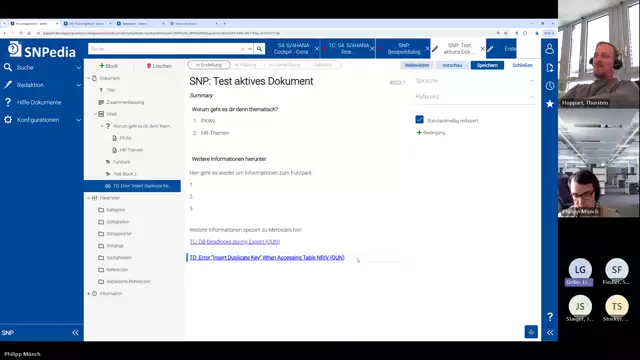Click the help question mark in right bar
This screenshot has width=640, height=360.
pyautogui.click(x=550, y=316)
